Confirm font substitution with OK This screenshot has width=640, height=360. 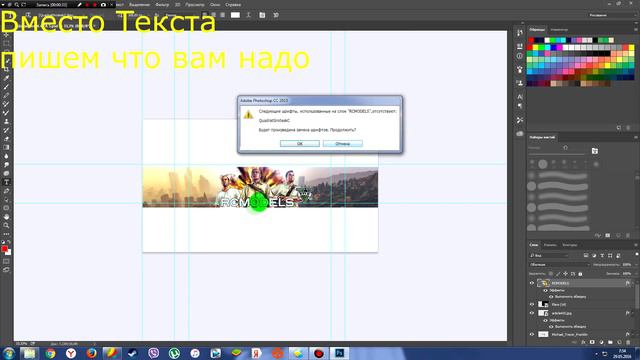(300, 144)
